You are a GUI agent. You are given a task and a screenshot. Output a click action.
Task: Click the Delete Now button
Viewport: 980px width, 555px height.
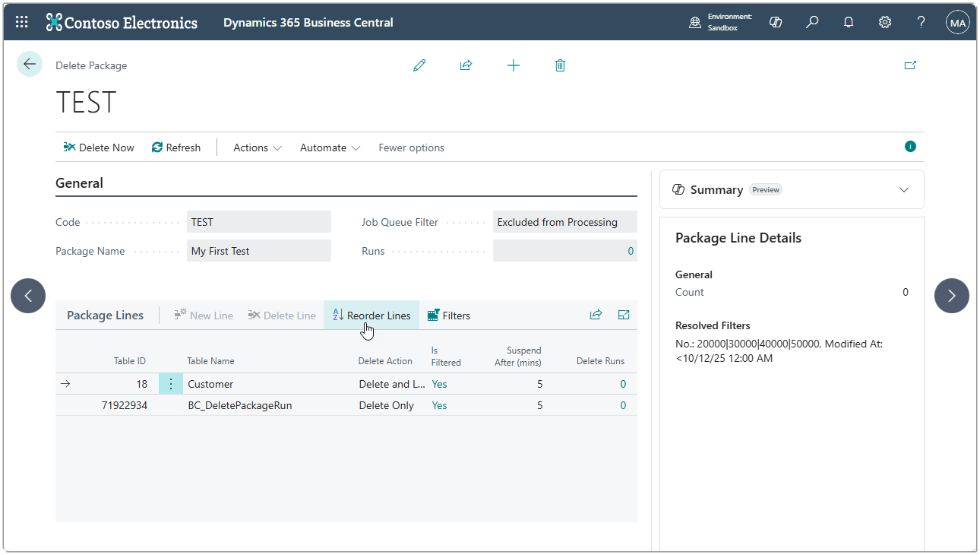tap(99, 147)
